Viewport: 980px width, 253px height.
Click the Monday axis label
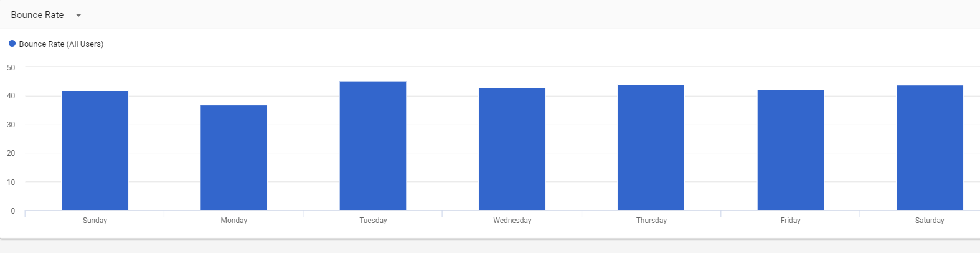pyautogui.click(x=234, y=221)
